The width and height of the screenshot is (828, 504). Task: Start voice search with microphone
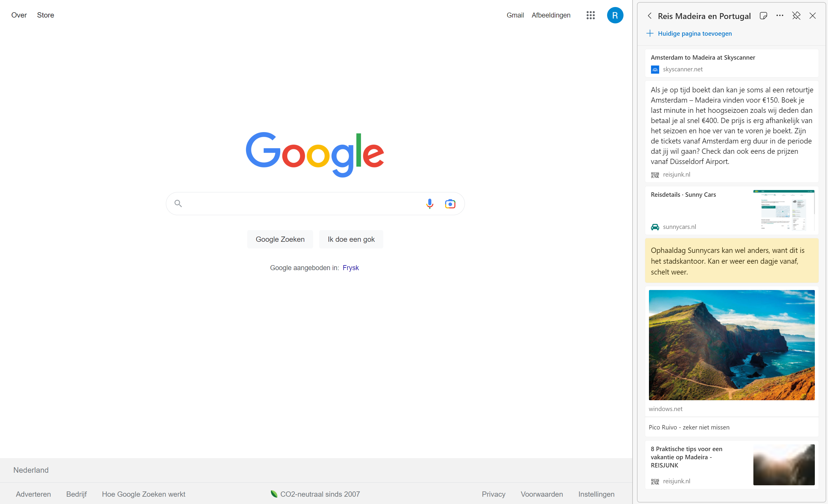click(x=430, y=203)
